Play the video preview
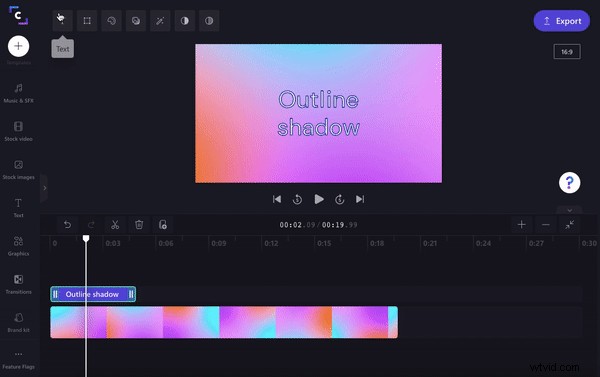Screen dimensions: 600x377 (x=319, y=199)
